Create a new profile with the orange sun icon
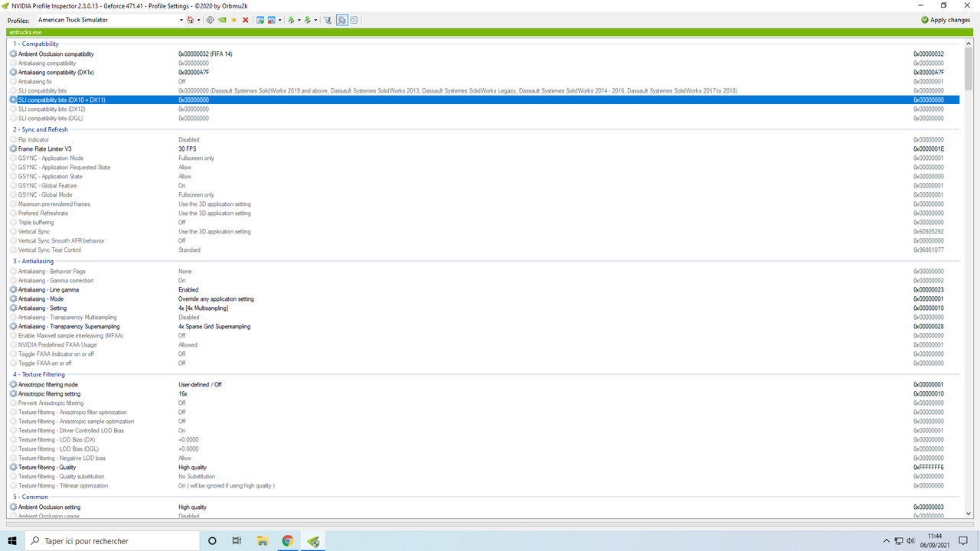The height and width of the screenshot is (551, 980). click(234, 20)
